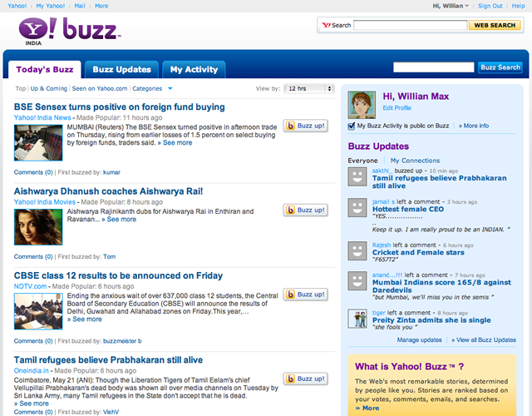Go to My Yahoo! in top bar
The image size is (532, 416).
click(x=50, y=6)
